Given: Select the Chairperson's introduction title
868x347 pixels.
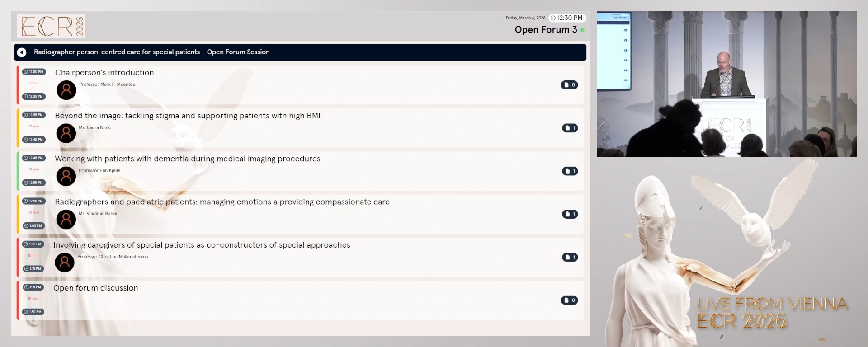Looking at the screenshot, I should pos(104,73).
